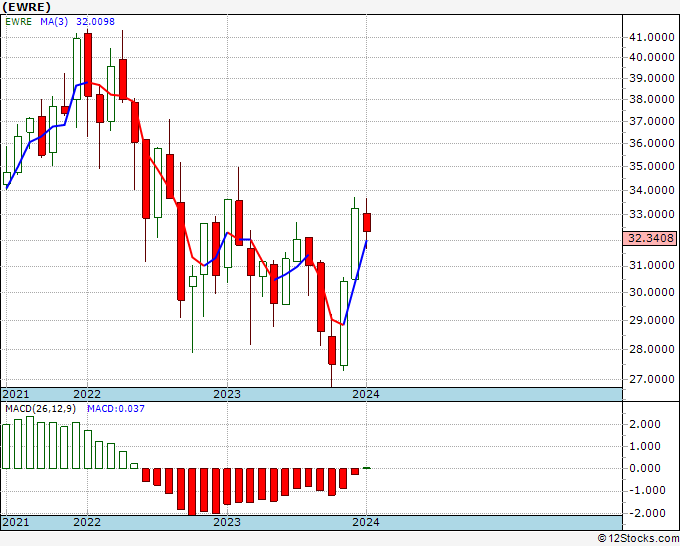
Task: Click the 2021 label on MACD time axis
Action: (x=16, y=522)
